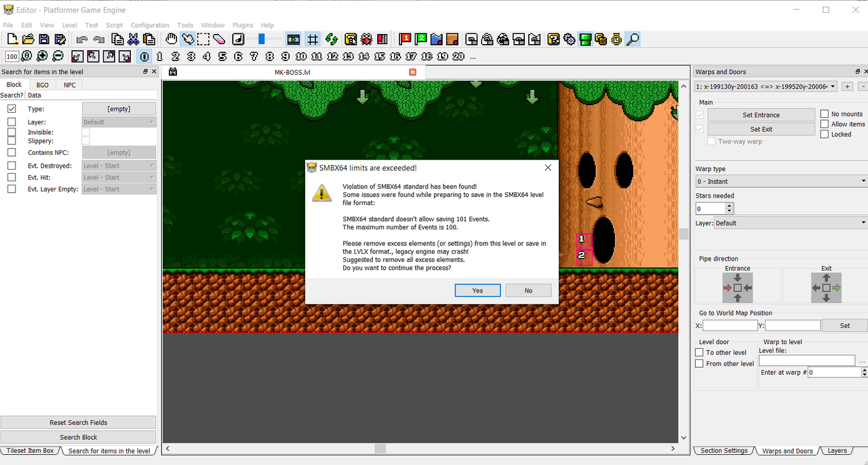Screen dimensions: 868x465
Task: Open the Evt. Hit Level - Start dropdown
Action: pos(119,177)
